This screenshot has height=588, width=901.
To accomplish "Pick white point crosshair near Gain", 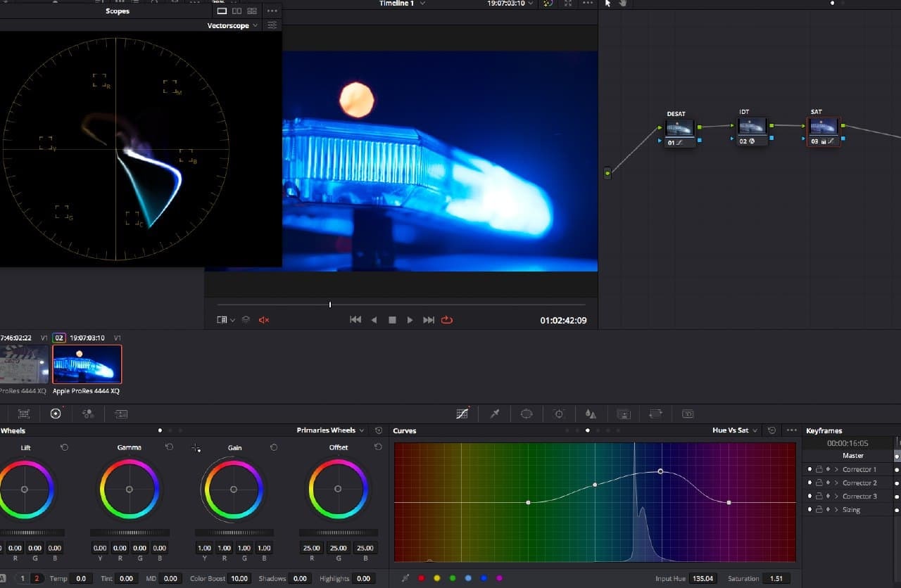I will coord(196,448).
